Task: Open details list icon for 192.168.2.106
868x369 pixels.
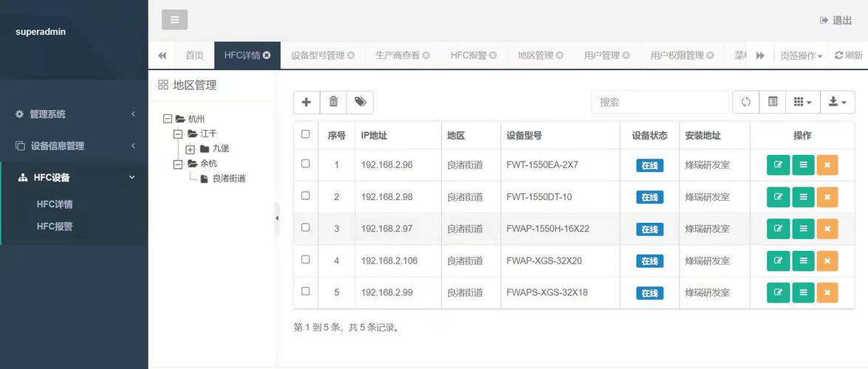Action: pos(803,261)
